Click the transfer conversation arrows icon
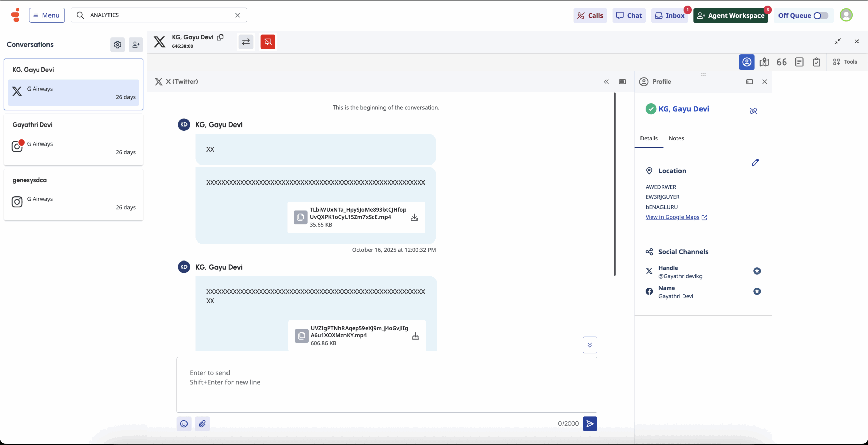868x445 pixels. click(x=246, y=42)
